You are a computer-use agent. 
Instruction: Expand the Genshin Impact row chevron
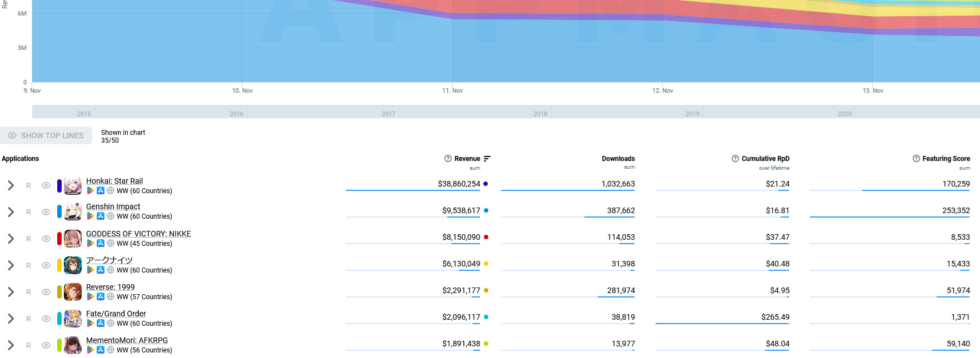coord(11,212)
